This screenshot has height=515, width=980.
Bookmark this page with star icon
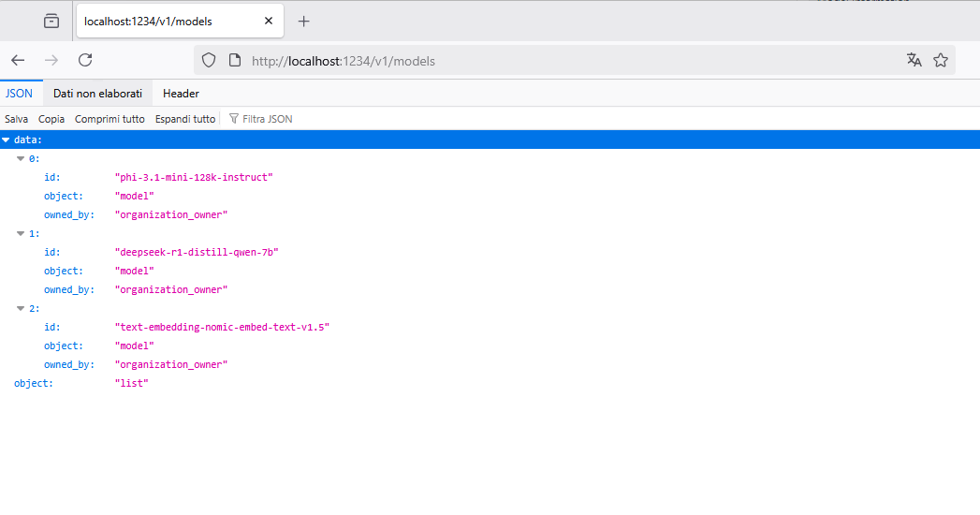(x=941, y=60)
